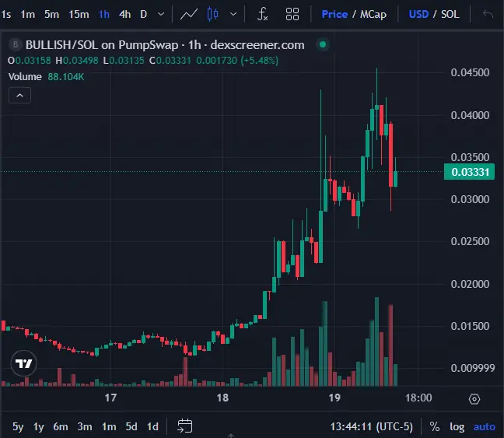The width and height of the screenshot is (504, 438).
Task: Click the green market status dot
Action: coord(323,44)
